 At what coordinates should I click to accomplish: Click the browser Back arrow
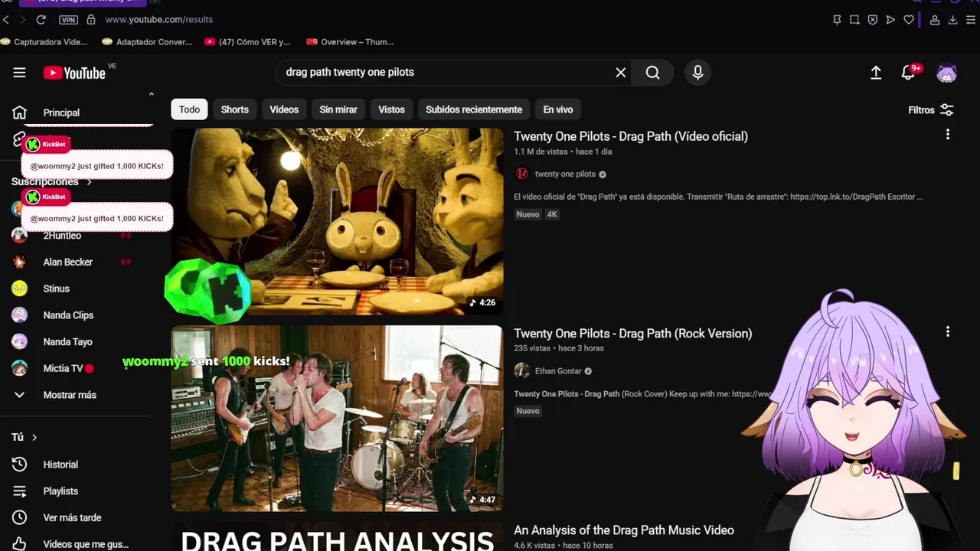6,20
